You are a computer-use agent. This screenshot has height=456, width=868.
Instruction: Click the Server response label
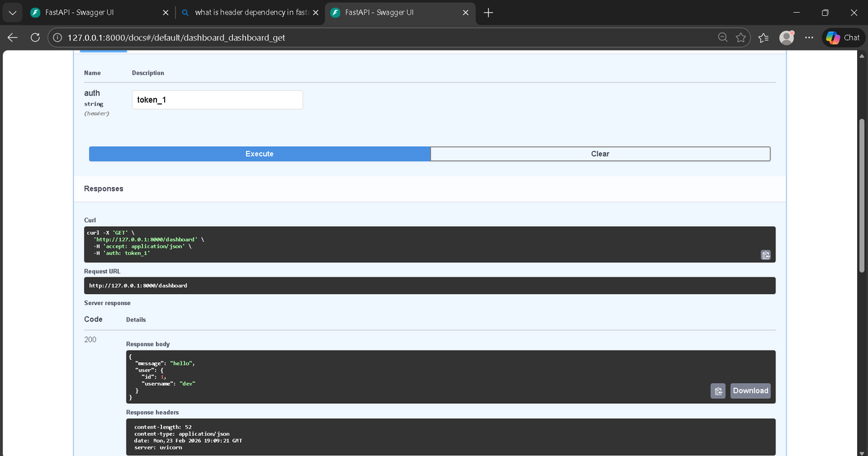tap(107, 303)
